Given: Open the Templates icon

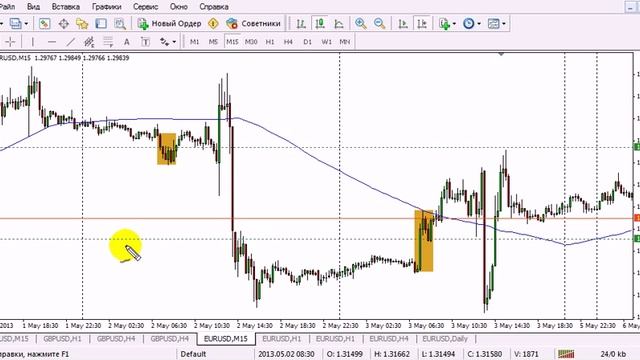Looking at the screenshot, I should click(493, 24).
